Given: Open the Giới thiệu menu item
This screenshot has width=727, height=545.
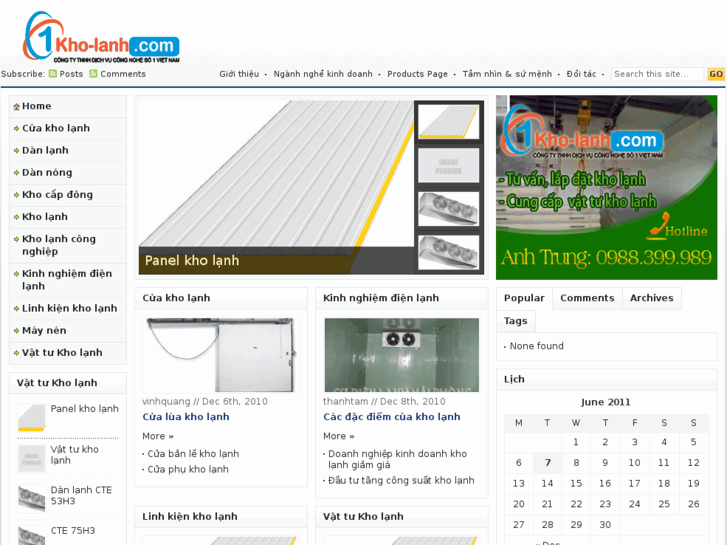Looking at the screenshot, I should coord(239,74).
